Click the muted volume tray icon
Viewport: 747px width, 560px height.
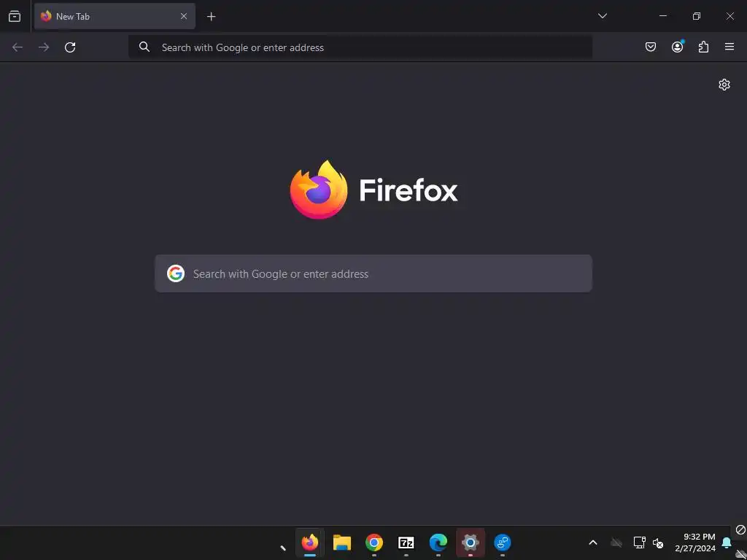[x=658, y=542]
